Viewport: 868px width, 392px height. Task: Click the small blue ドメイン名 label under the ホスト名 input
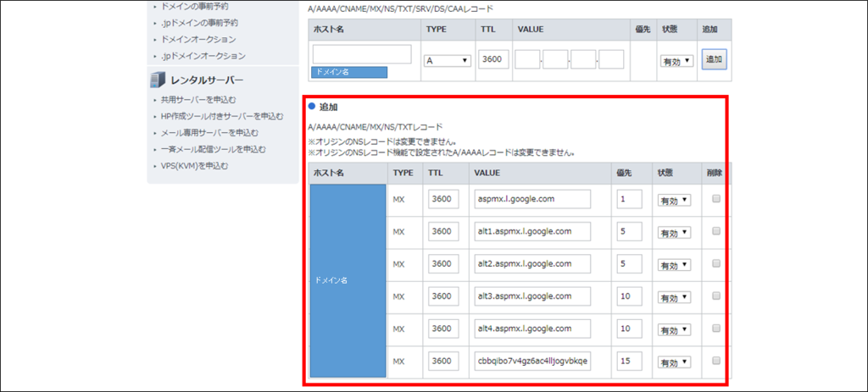349,73
